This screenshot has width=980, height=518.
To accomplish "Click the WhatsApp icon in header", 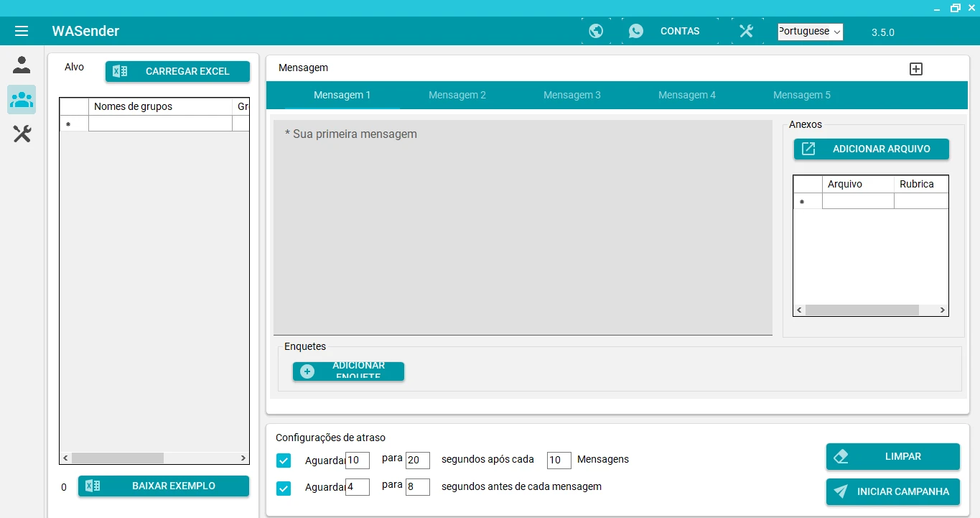I will click(635, 31).
